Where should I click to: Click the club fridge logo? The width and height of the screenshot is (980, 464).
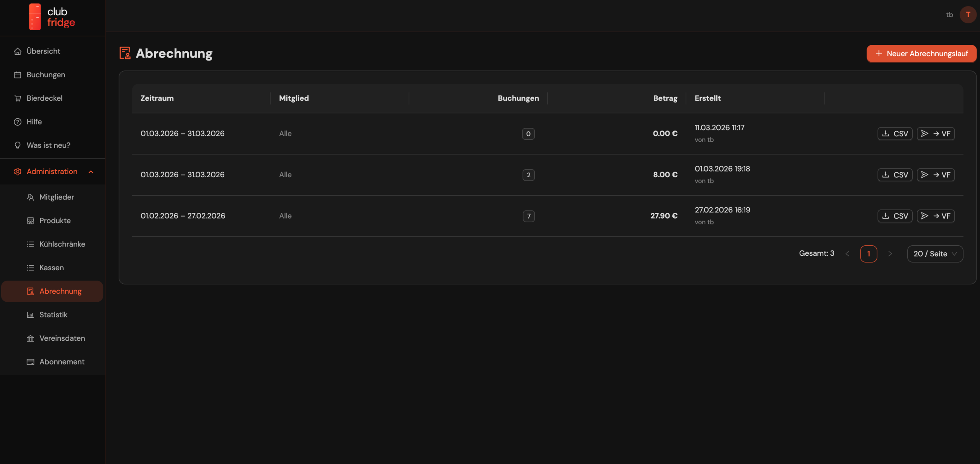[x=52, y=17]
